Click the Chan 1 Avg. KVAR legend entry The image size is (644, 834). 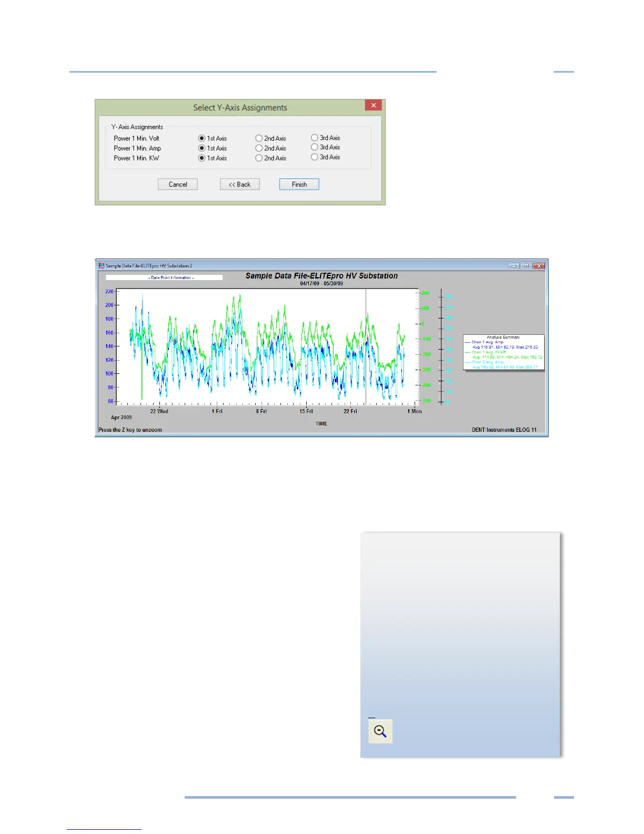[x=488, y=352]
